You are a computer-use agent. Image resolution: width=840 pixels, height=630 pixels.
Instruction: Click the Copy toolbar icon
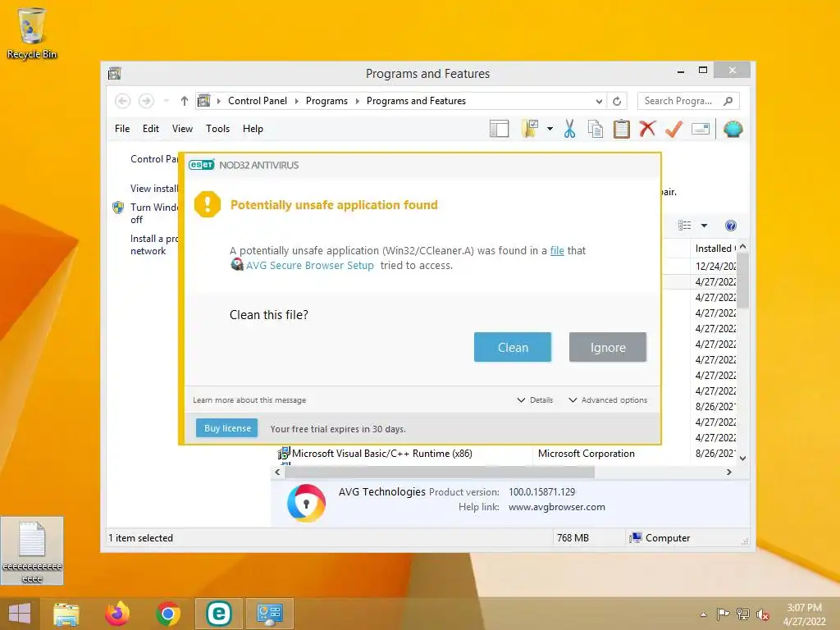596,129
